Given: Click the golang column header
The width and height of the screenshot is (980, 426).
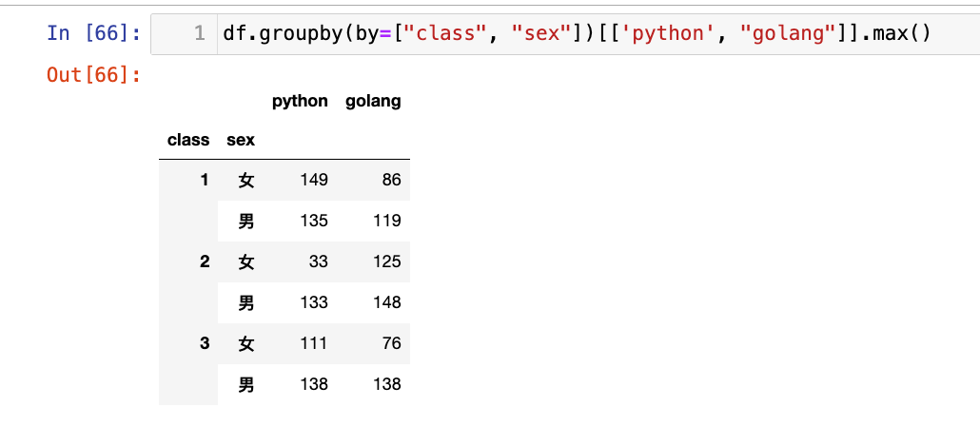Looking at the screenshot, I should pos(373,101).
